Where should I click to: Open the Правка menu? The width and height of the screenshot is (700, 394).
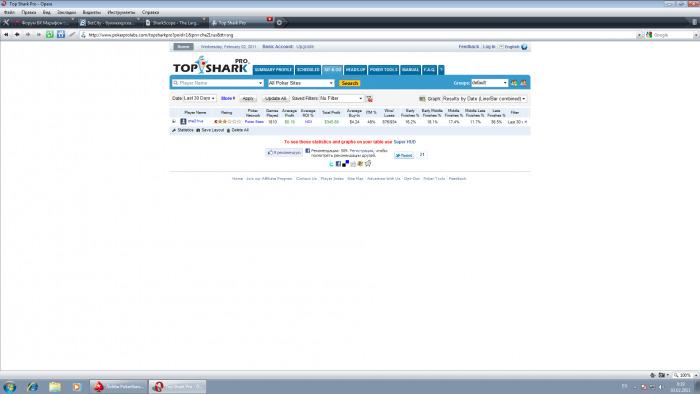point(29,12)
